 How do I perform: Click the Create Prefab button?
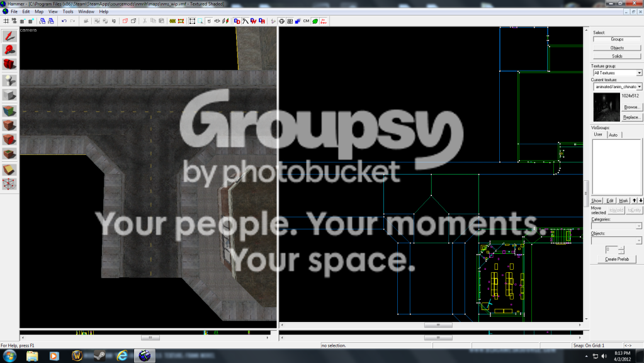[x=617, y=259]
